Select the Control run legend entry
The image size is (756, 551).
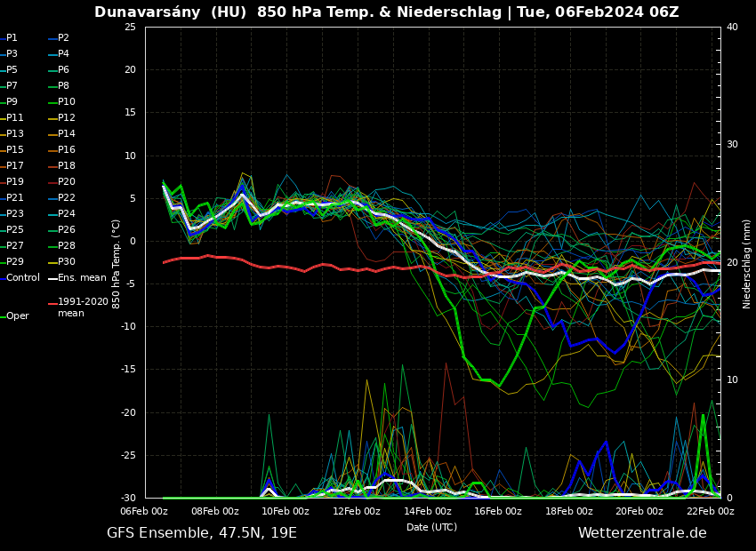point(22,278)
